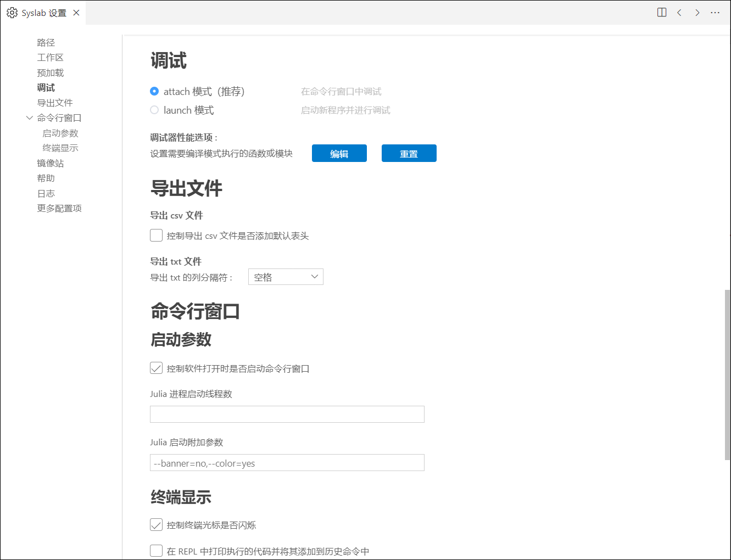Click the split editor icon

coord(662,13)
